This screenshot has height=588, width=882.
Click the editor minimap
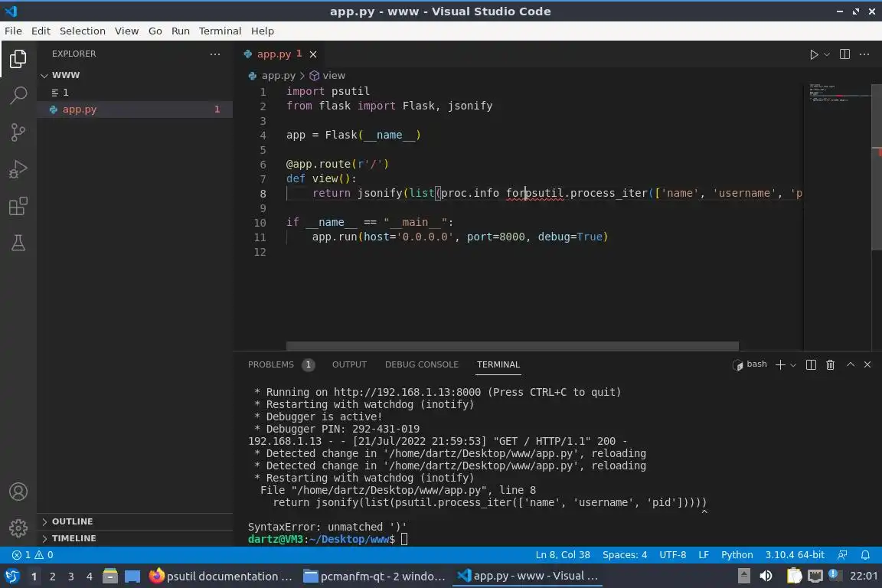[x=837, y=217]
